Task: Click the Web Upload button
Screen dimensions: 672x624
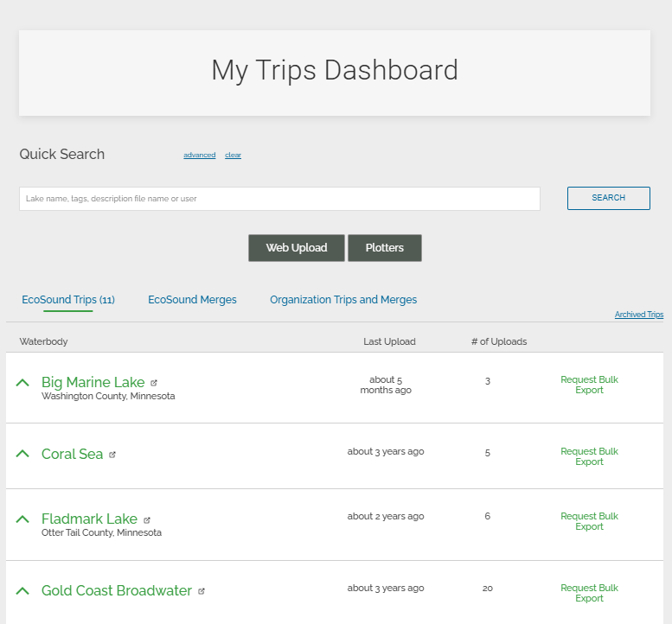Action: 297,248
